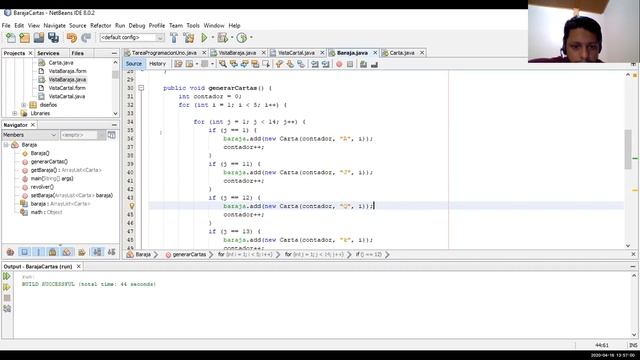Run the project with the green play icon
The width and height of the screenshot is (640, 360).
click(204, 38)
